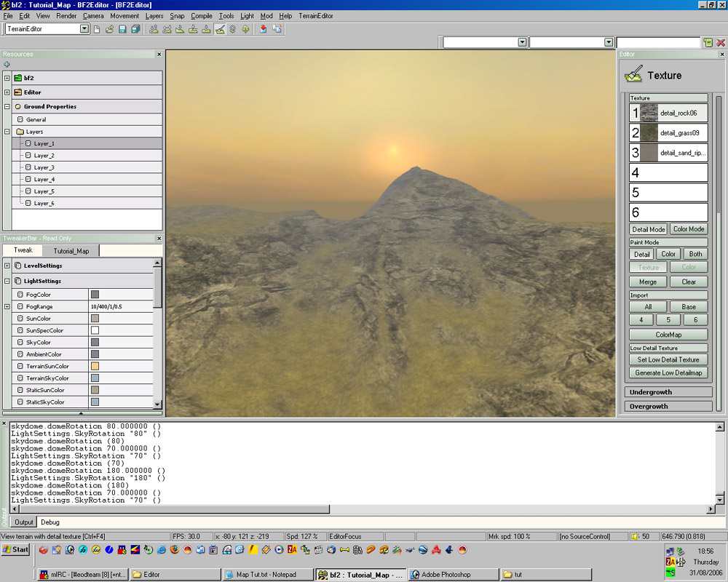Click the Save floppy disk icon

(122, 29)
